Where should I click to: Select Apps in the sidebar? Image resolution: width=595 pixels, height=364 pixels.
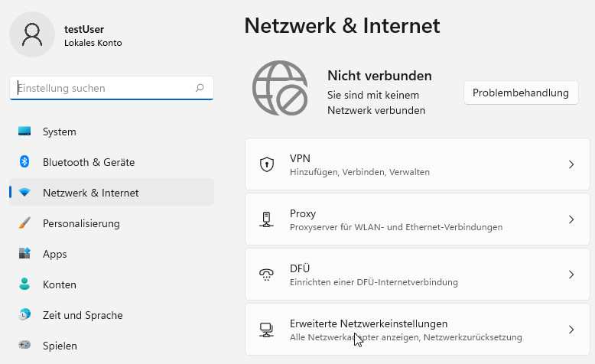tap(55, 254)
